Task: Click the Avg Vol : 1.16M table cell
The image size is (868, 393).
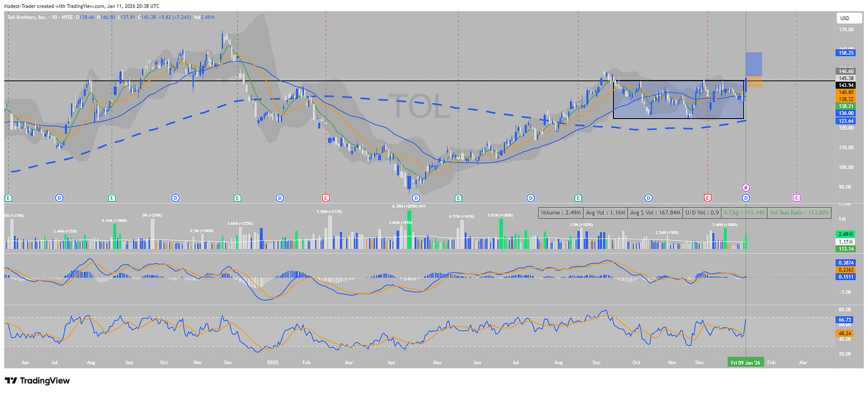Action: coord(604,213)
